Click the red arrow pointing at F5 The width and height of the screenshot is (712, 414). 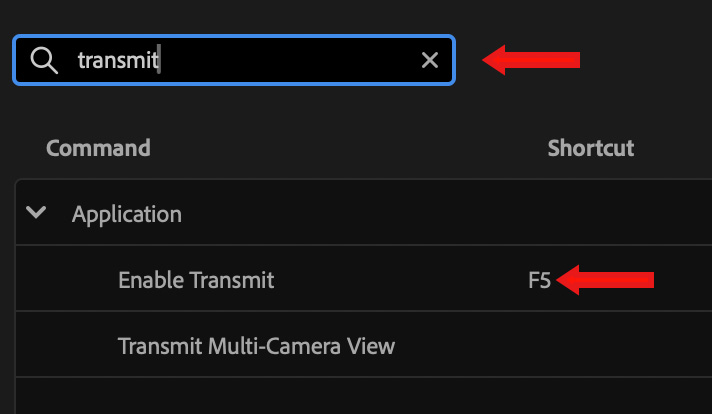(x=606, y=280)
